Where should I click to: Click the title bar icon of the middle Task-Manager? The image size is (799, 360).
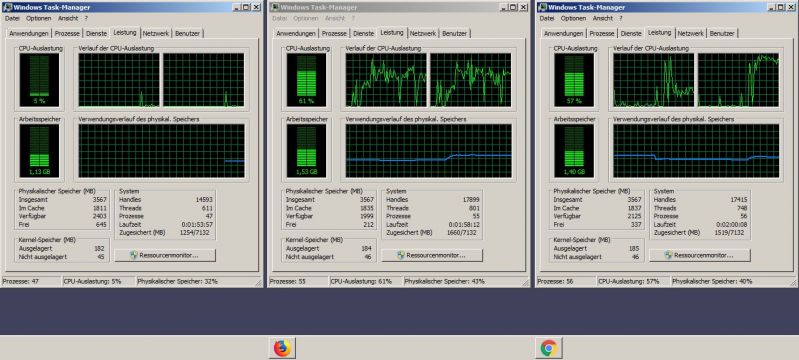coord(275,7)
